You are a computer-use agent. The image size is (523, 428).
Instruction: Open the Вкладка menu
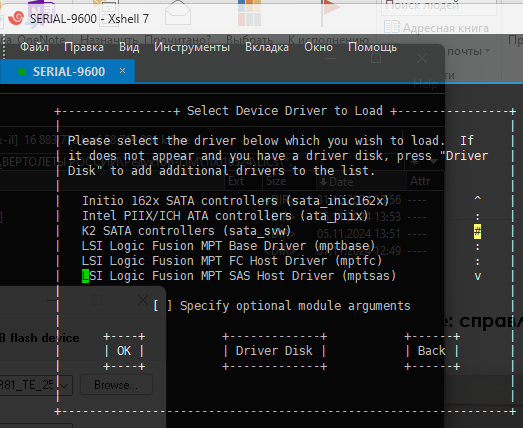pyautogui.click(x=267, y=47)
